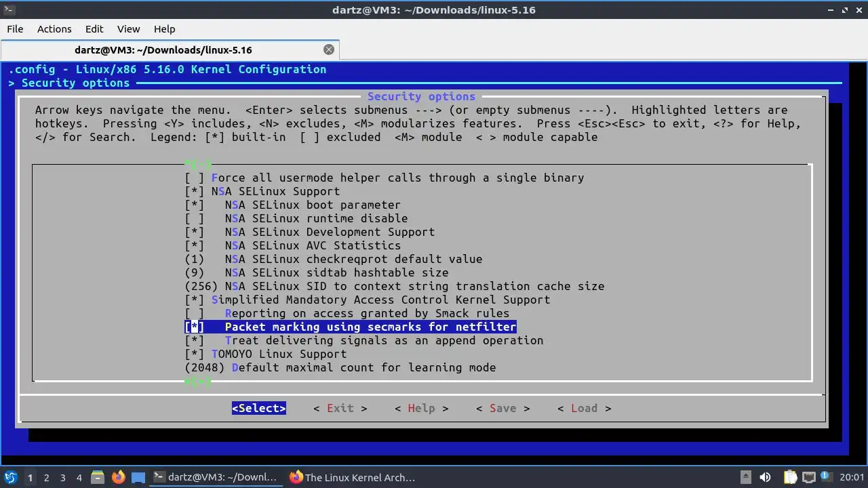
Task: Click the removable media eject tray icon
Action: [745, 477]
